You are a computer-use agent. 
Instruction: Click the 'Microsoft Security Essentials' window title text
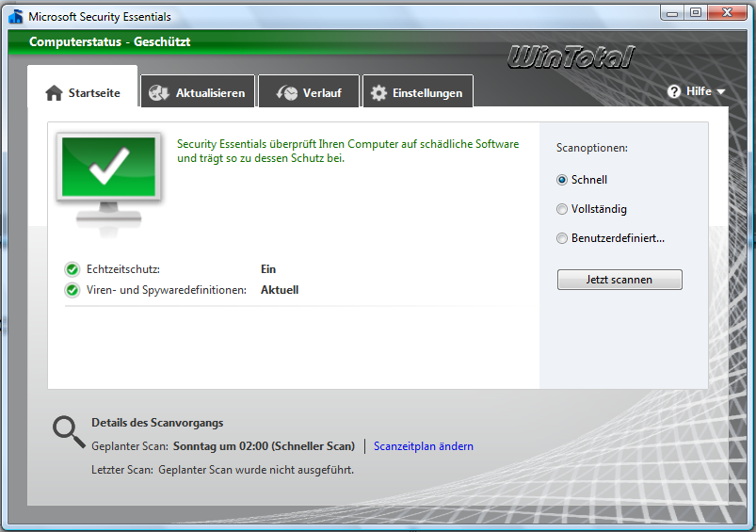pyautogui.click(x=99, y=17)
